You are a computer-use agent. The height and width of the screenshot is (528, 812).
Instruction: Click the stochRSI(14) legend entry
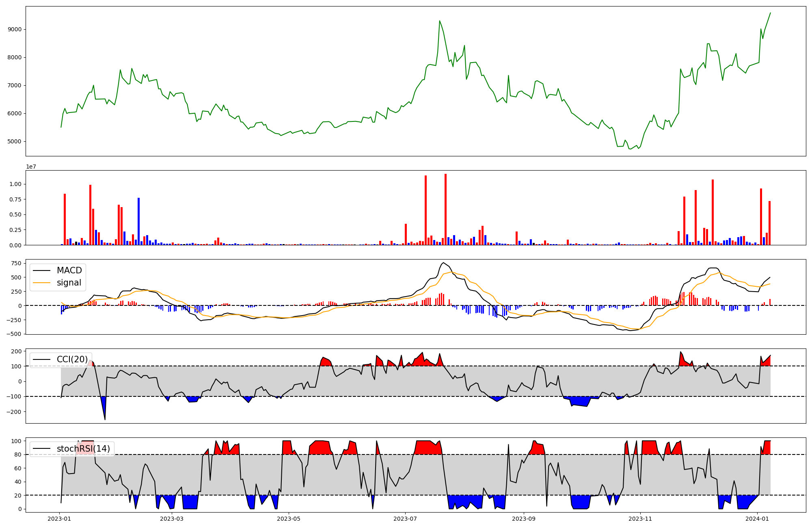click(x=83, y=449)
